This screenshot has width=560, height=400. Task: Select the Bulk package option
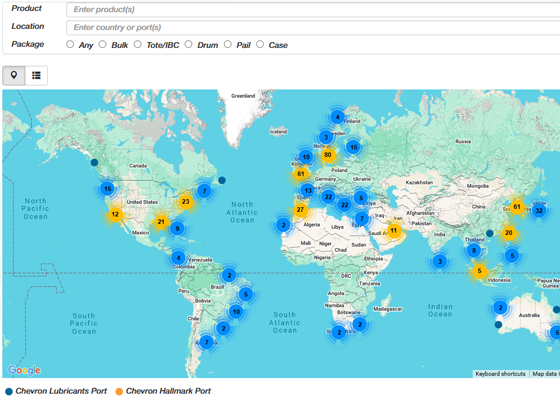[102, 44]
